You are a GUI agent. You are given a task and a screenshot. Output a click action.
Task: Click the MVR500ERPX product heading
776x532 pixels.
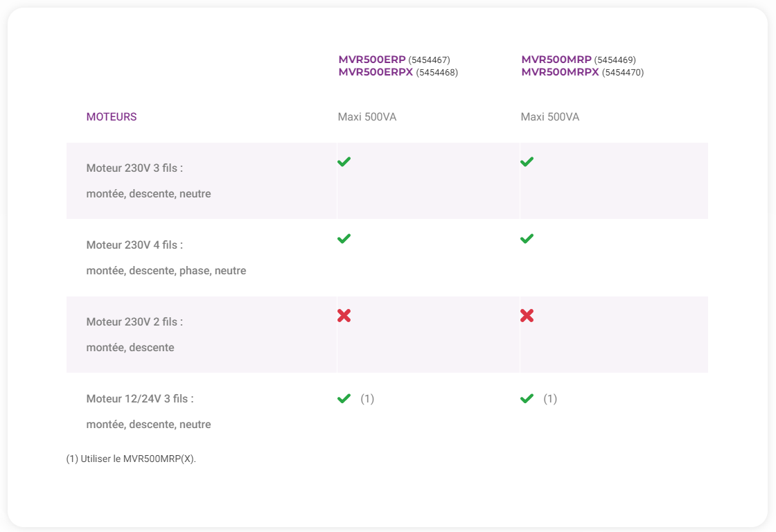376,72
